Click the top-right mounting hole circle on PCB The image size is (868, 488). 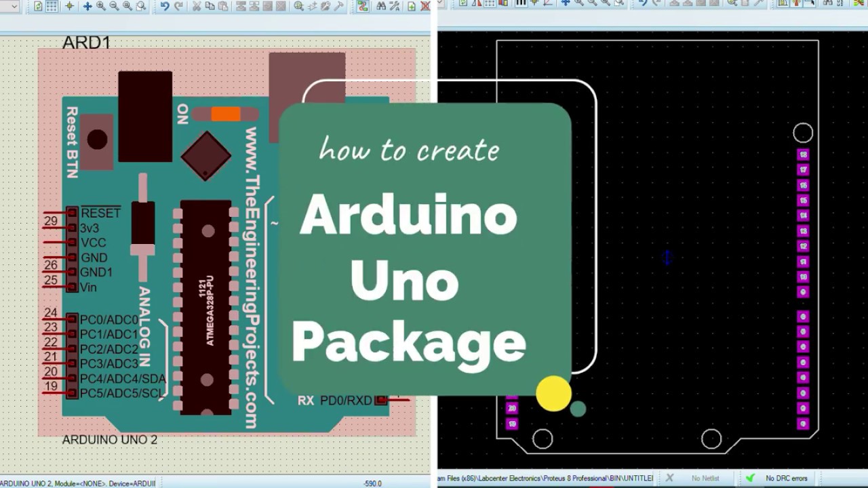point(803,133)
